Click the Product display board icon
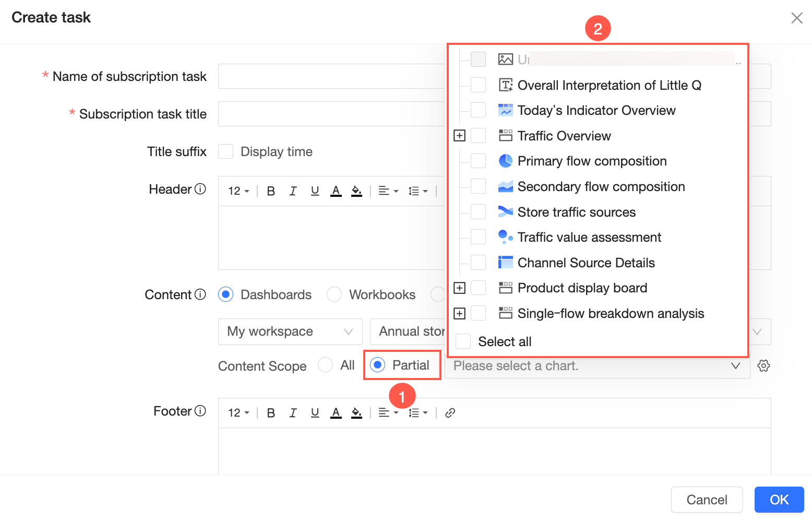The width and height of the screenshot is (812, 520). click(x=505, y=288)
